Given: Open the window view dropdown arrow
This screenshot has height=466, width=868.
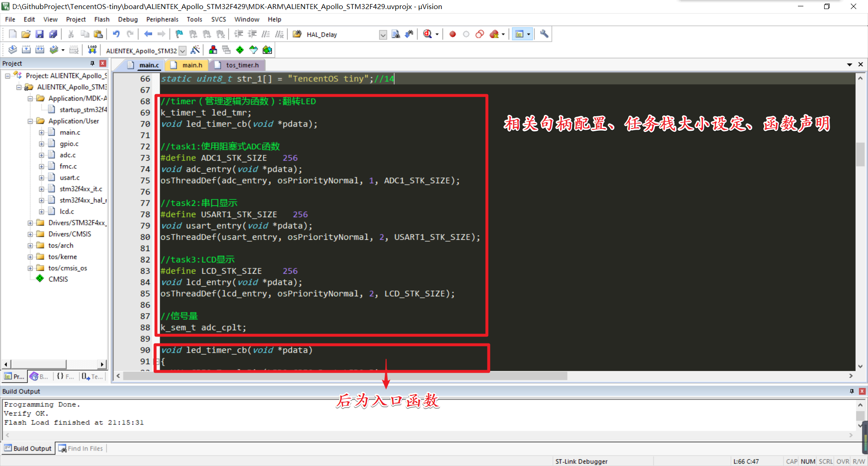Looking at the screenshot, I should click(528, 34).
